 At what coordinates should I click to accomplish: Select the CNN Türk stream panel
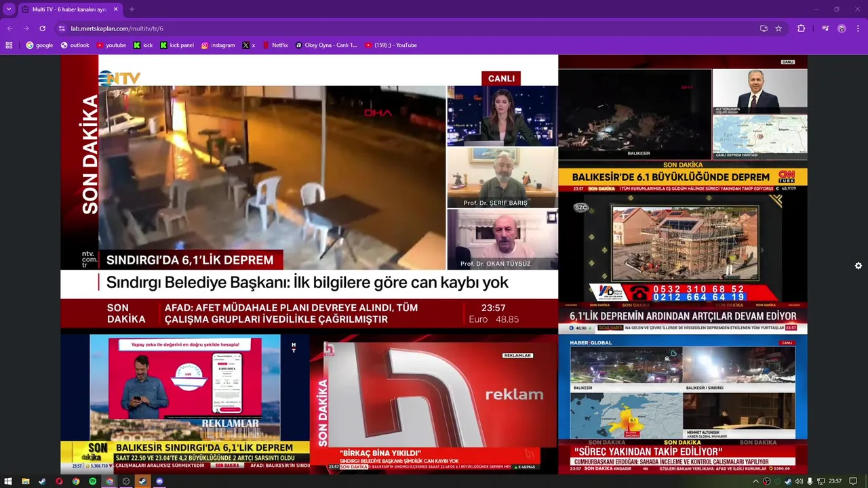click(x=683, y=124)
